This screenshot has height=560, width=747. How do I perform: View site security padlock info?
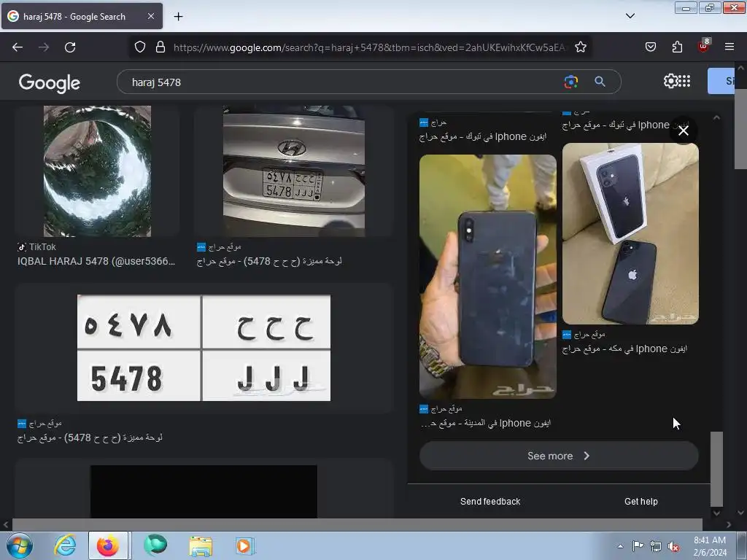160,47
